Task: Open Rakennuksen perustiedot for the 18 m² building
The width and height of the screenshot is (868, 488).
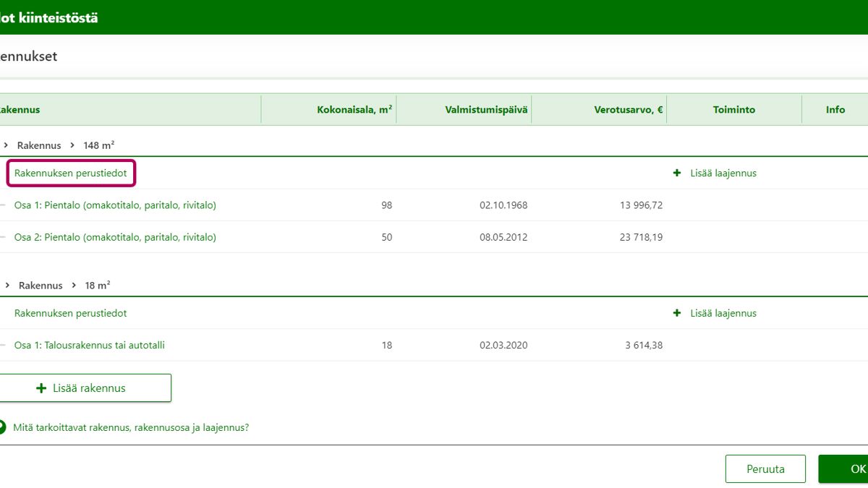Action: pos(71,314)
